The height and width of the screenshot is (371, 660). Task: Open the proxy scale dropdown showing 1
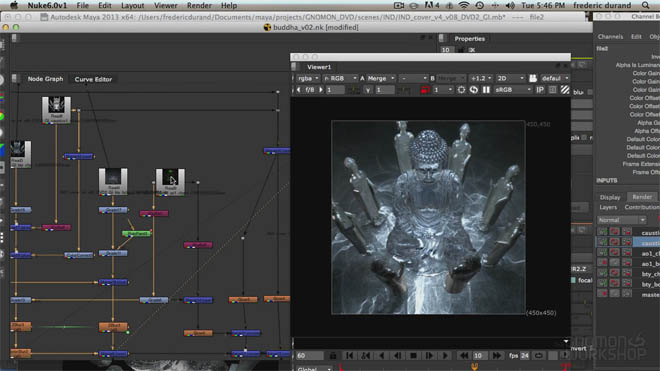[x=443, y=90]
